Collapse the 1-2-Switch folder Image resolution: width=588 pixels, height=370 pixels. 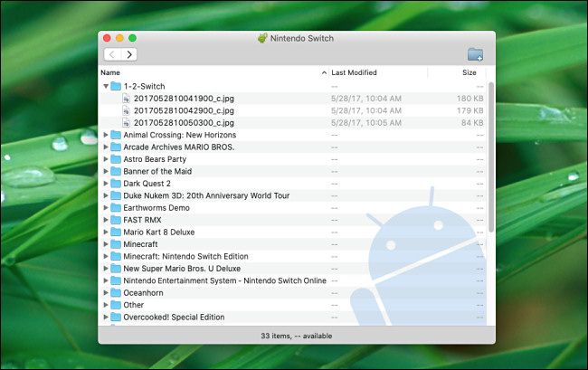tap(106, 86)
